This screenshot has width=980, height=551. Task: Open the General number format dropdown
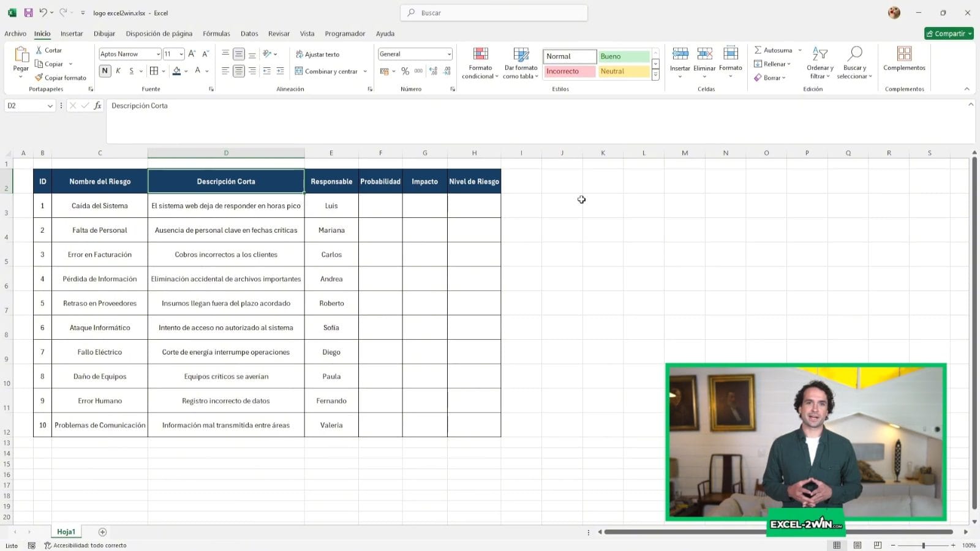click(449, 54)
